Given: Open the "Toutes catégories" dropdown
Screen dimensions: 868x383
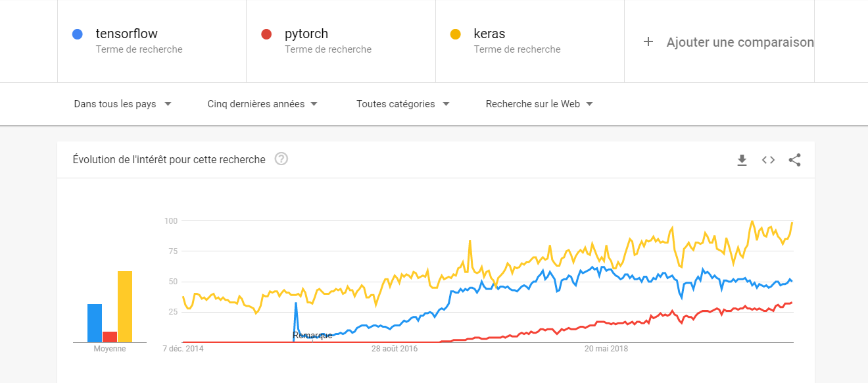Looking at the screenshot, I should (402, 104).
